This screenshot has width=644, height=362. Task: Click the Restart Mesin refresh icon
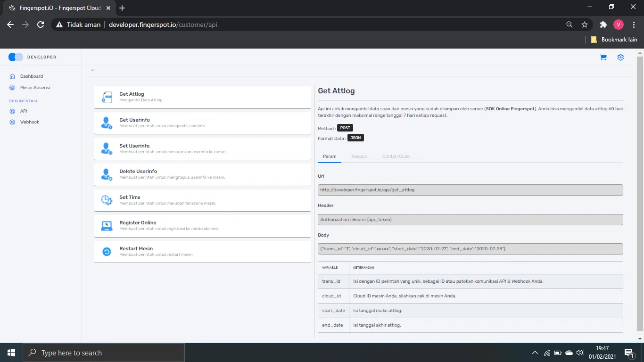coord(107,252)
